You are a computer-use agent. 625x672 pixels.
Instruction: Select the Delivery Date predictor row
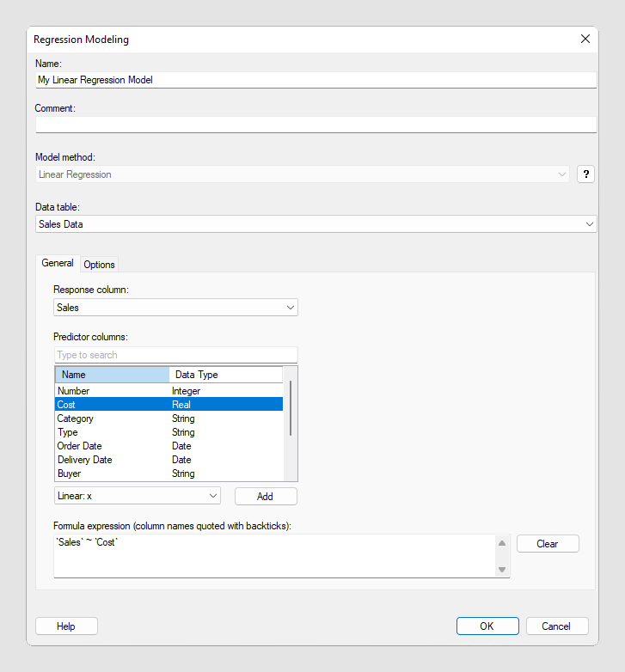point(169,460)
